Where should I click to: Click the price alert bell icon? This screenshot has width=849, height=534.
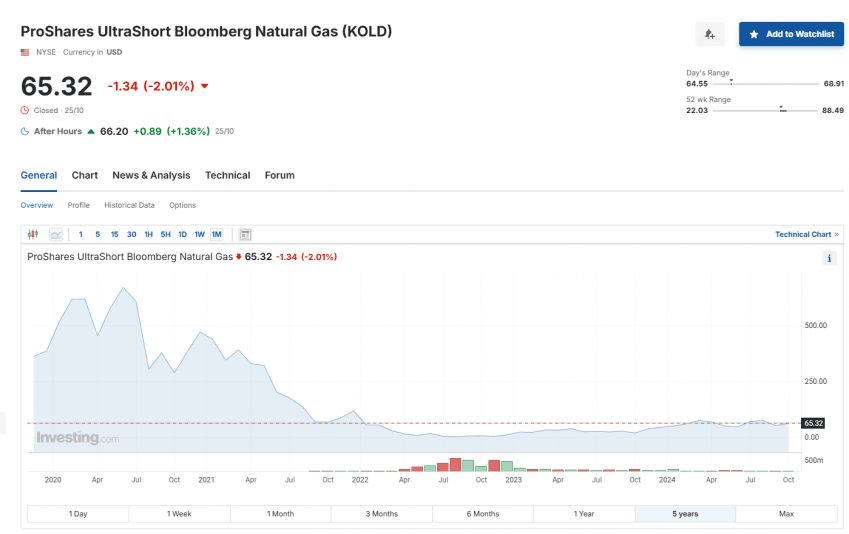coord(709,34)
